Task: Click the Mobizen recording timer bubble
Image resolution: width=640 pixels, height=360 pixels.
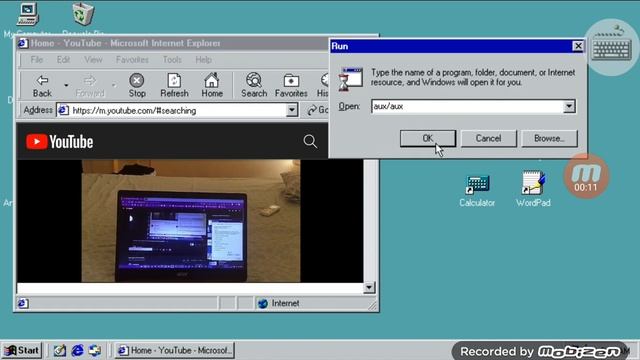Action: [x=586, y=177]
